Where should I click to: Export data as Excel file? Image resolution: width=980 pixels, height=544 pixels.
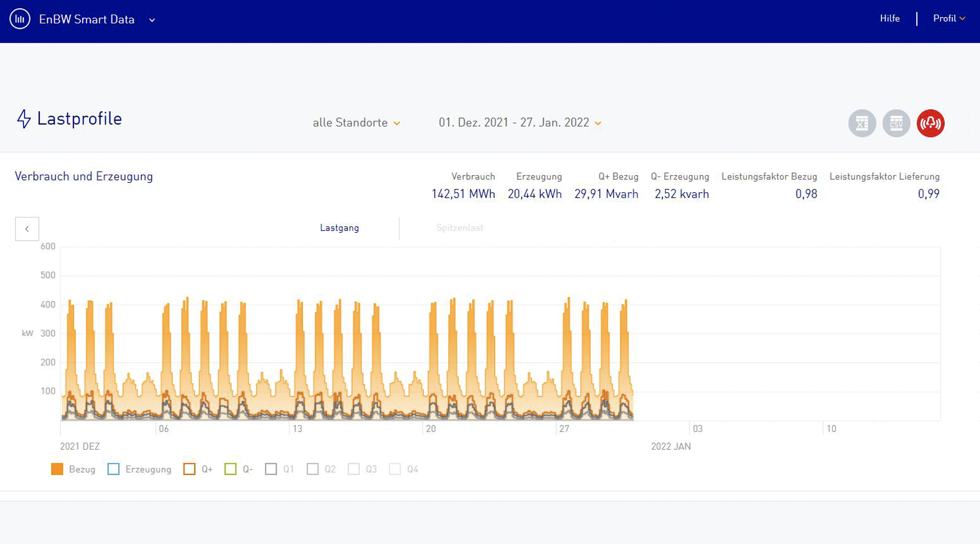[862, 123]
